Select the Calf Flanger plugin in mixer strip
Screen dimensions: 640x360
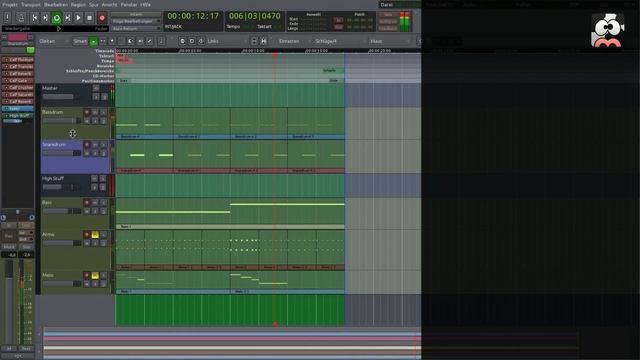(18, 60)
